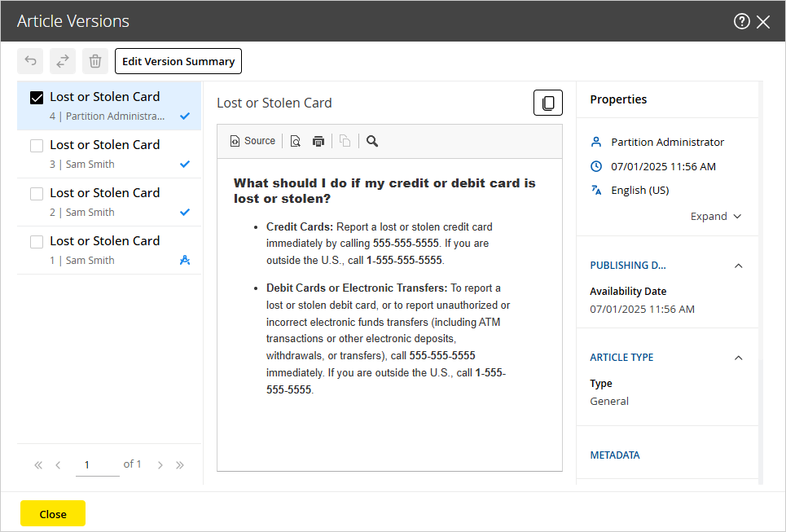Click Edit Version Summary button
Screen dimensions: 786x532
point(178,61)
